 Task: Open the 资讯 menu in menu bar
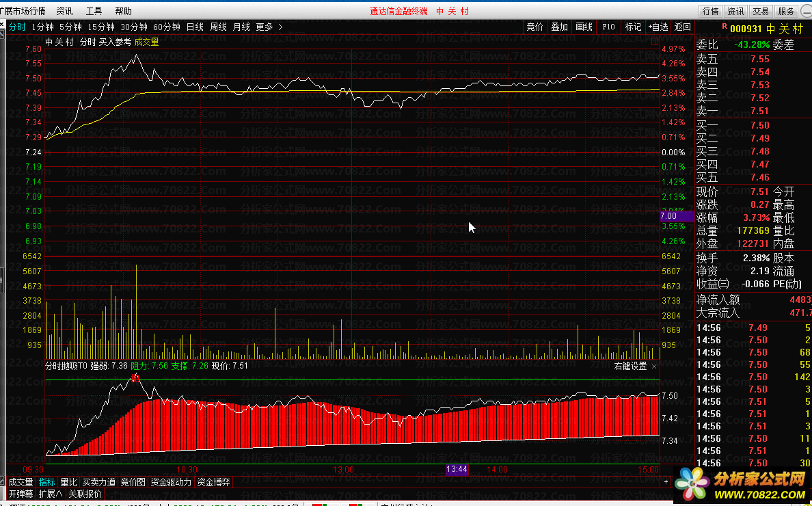click(x=64, y=11)
